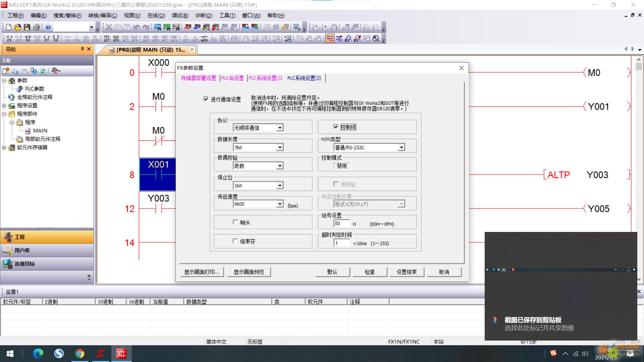Click the Cut scissors icon
Image resolution: width=644 pixels, height=362 pixels.
tap(109, 27)
